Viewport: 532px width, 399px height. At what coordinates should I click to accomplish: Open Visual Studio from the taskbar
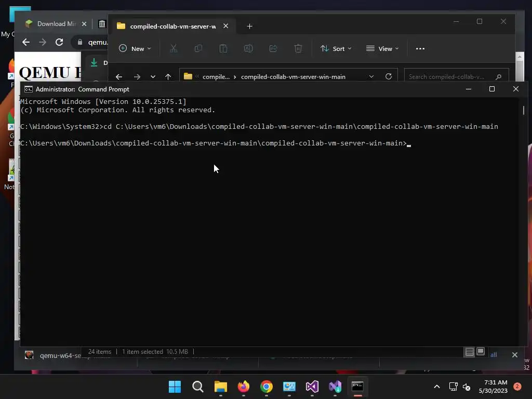pyautogui.click(x=312, y=387)
